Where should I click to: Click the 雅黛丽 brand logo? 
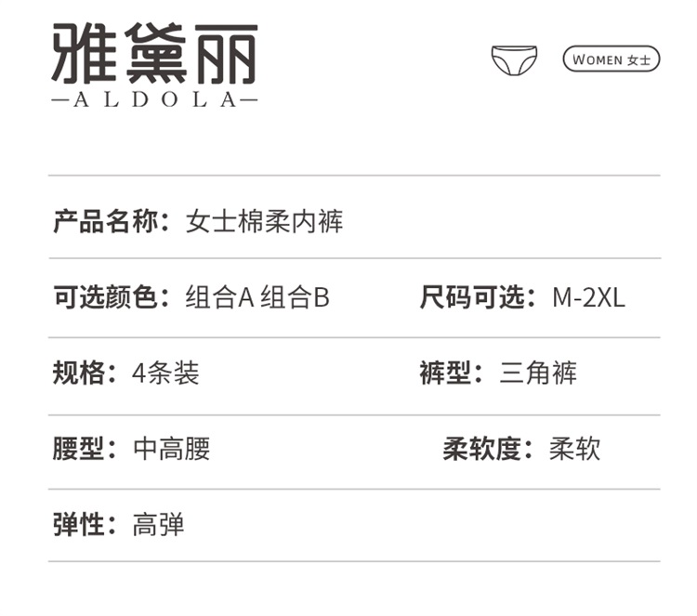[154, 52]
